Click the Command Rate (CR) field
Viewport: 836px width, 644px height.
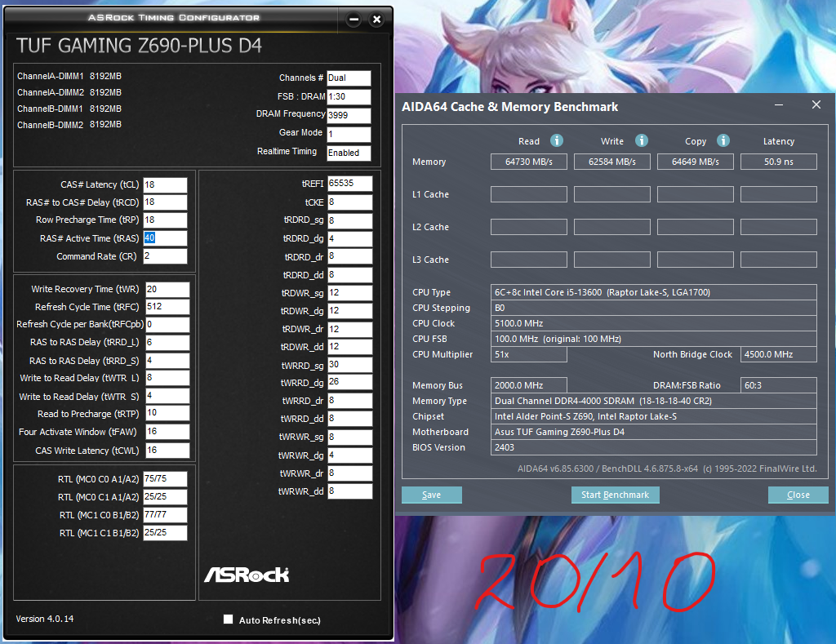pos(165,256)
